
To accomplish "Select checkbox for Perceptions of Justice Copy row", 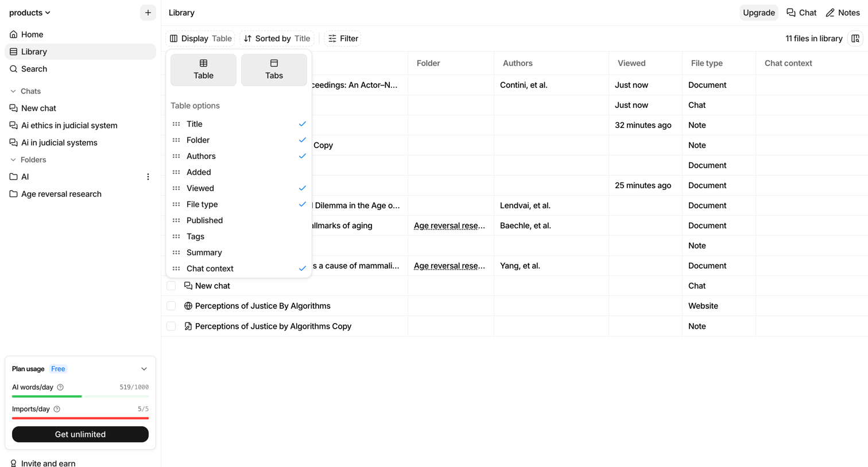I will pos(171,326).
